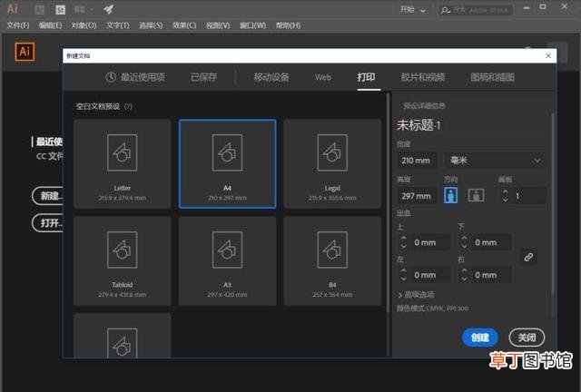Click the right bleed 0 mm field

[x=491, y=275]
